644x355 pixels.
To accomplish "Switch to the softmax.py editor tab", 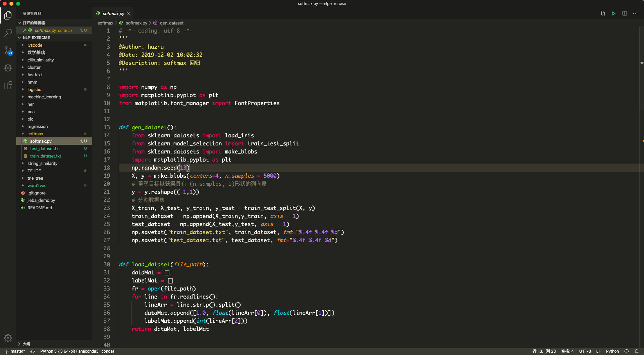I will pos(113,13).
